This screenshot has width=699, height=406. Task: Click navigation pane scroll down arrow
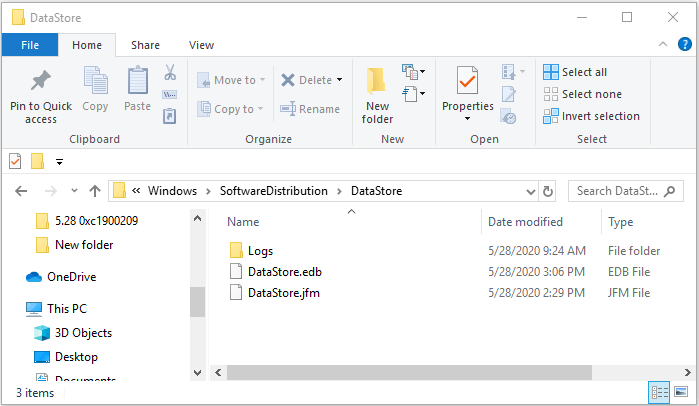point(197,372)
